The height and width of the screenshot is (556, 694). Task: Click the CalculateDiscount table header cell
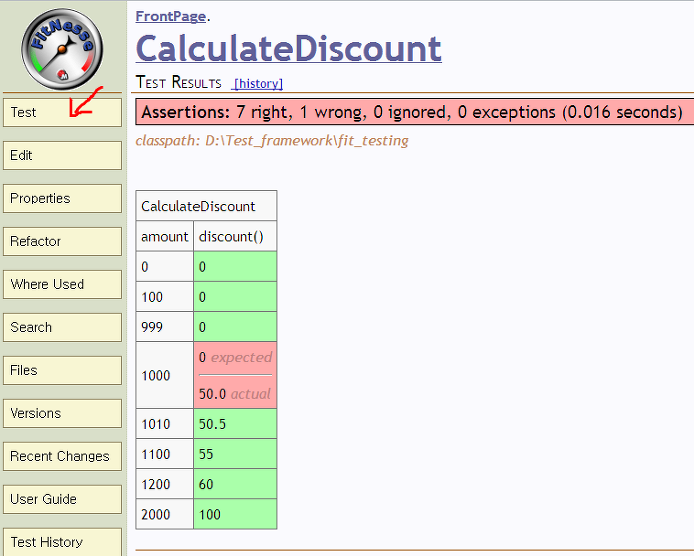(x=206, y=206)
